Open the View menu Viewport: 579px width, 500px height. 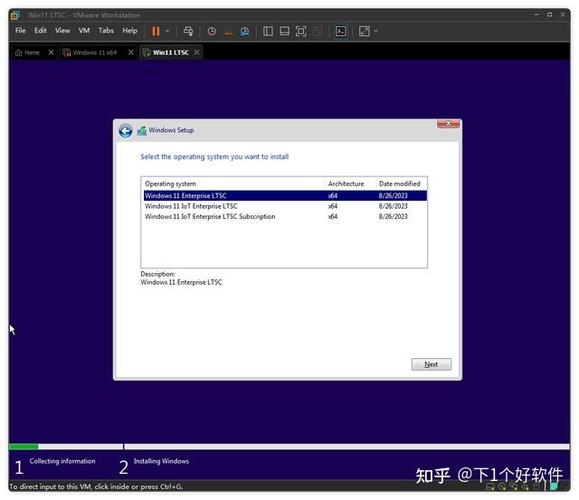point(62,31)
